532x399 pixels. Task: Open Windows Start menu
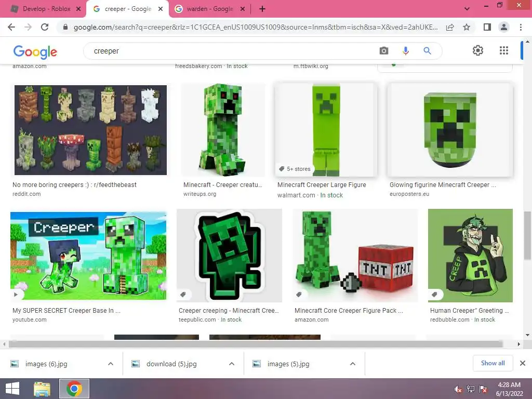click(12, 389)
